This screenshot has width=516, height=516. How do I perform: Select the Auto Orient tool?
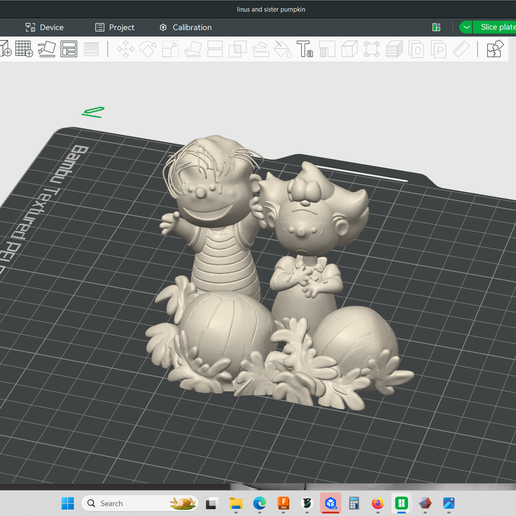[47, 49]
